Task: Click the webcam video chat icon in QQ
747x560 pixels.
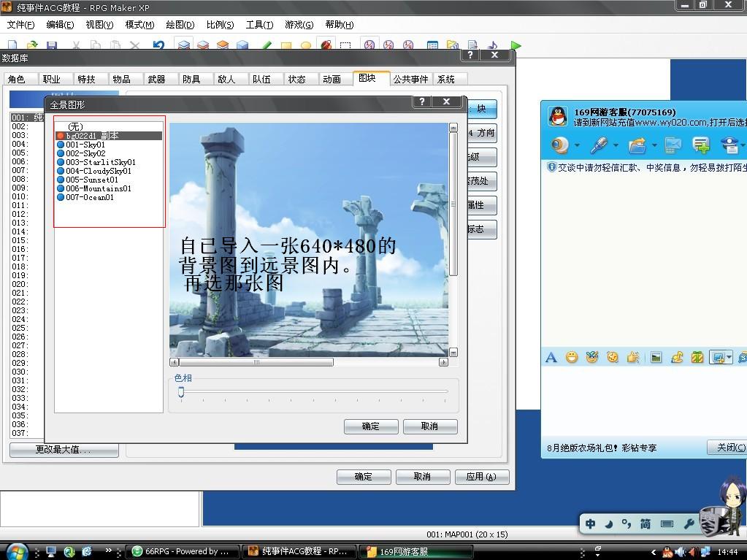Action: point(560,145)
